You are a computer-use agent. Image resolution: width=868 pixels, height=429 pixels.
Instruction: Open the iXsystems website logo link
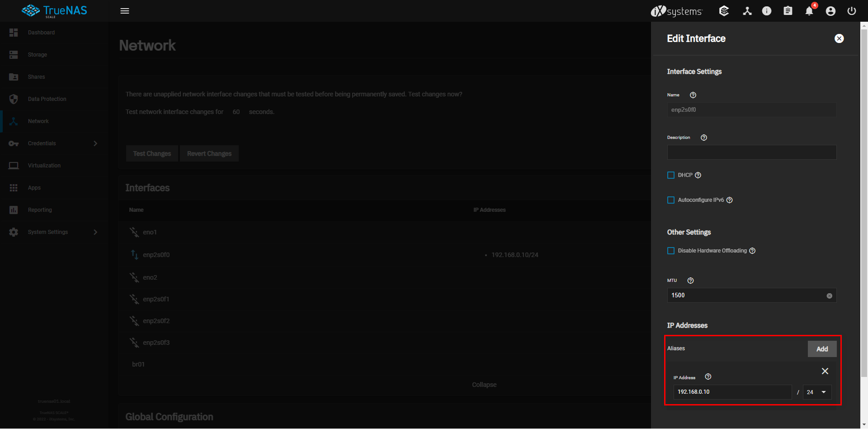tap(676, 11)
